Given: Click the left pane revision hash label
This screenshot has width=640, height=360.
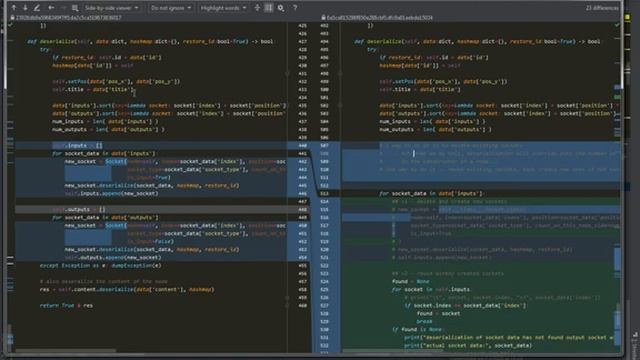Looking at the screenshot, I should pos(69,18).
